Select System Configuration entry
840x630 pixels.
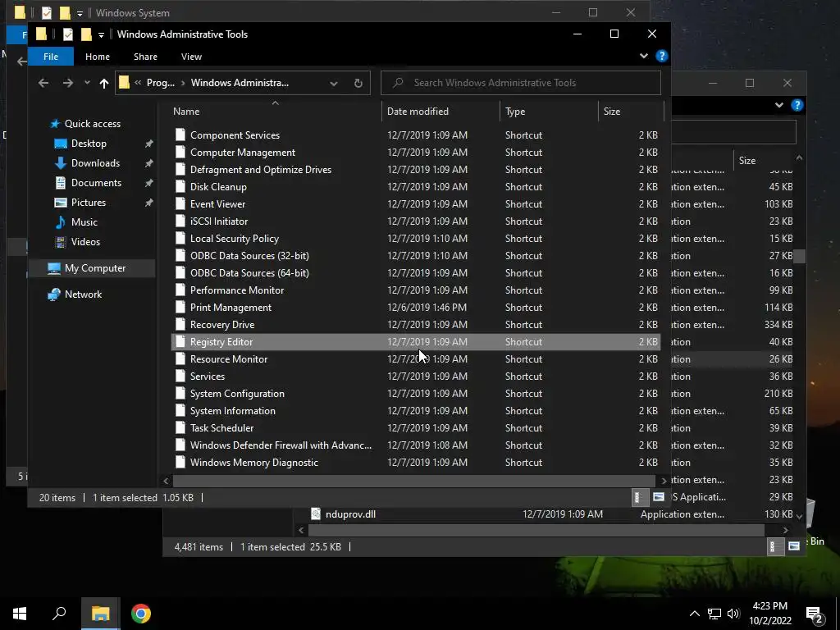416,393
